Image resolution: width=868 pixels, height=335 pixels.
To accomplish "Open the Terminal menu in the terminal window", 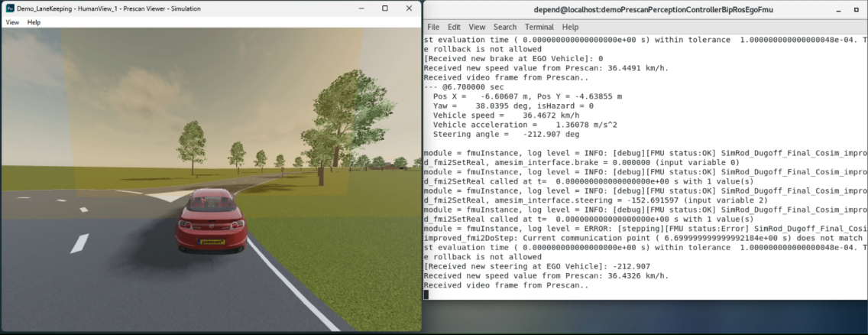I will [539, 27].
